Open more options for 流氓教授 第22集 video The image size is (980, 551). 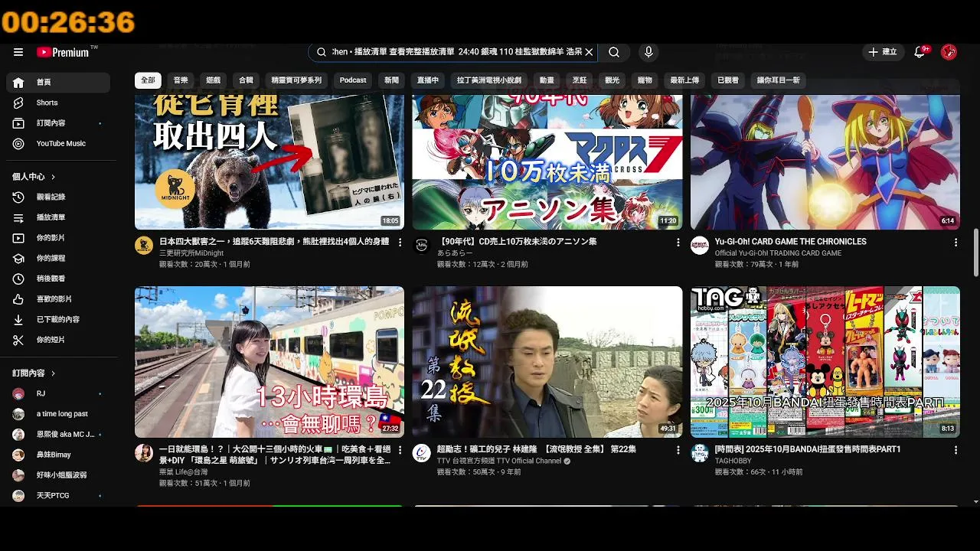(x=678, y=450)
